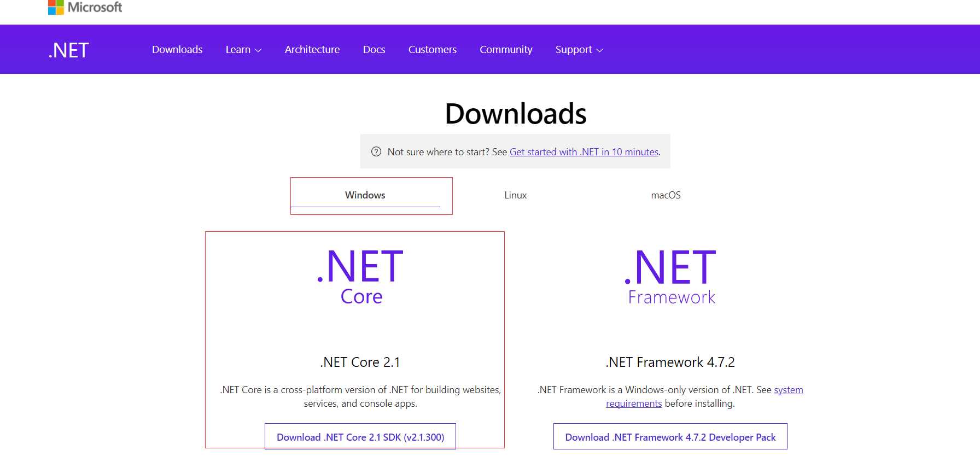Click the Downloads page title

coord(516,114)
